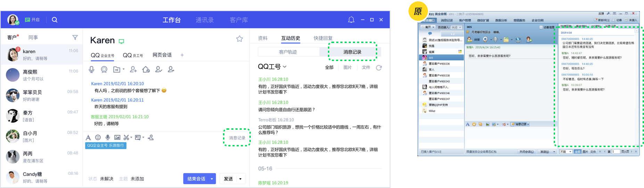
Task: Toggle the 开启 status switch in header
Action: tap(32, 20)
